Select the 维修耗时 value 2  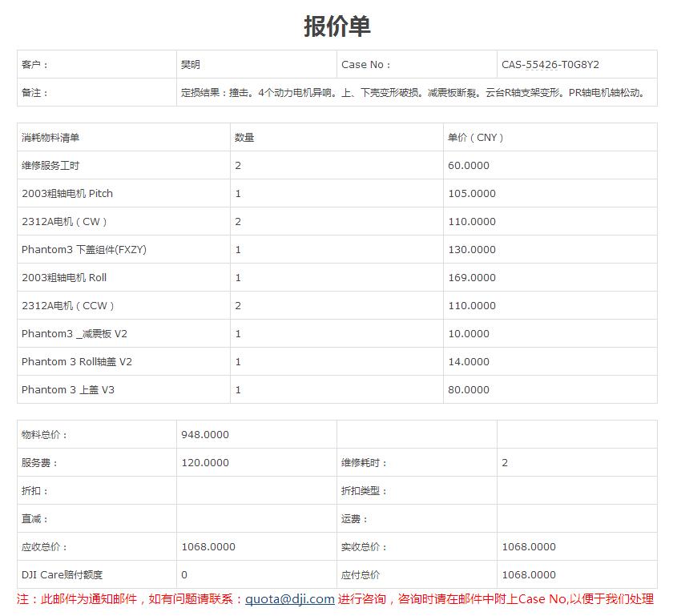pos(505,463)
